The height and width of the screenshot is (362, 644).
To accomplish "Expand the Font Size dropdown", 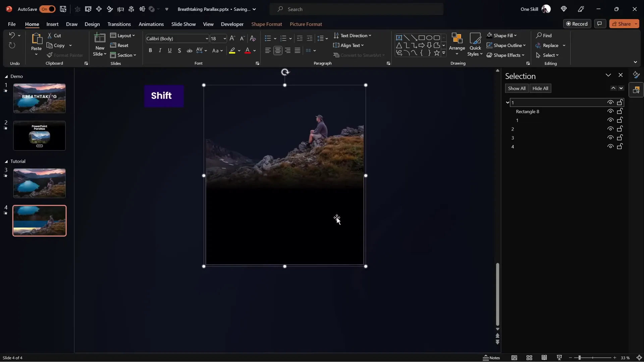I will pos(224,39).
